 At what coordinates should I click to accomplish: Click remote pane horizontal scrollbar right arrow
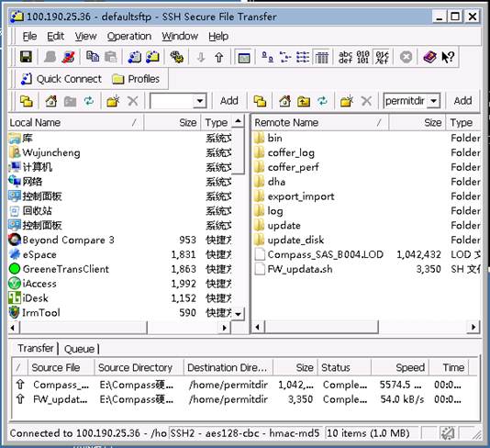coord(473,328)
